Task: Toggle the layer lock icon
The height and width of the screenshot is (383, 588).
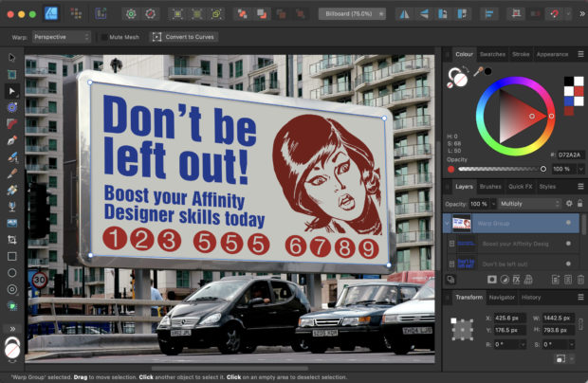Action: (580, 204)
